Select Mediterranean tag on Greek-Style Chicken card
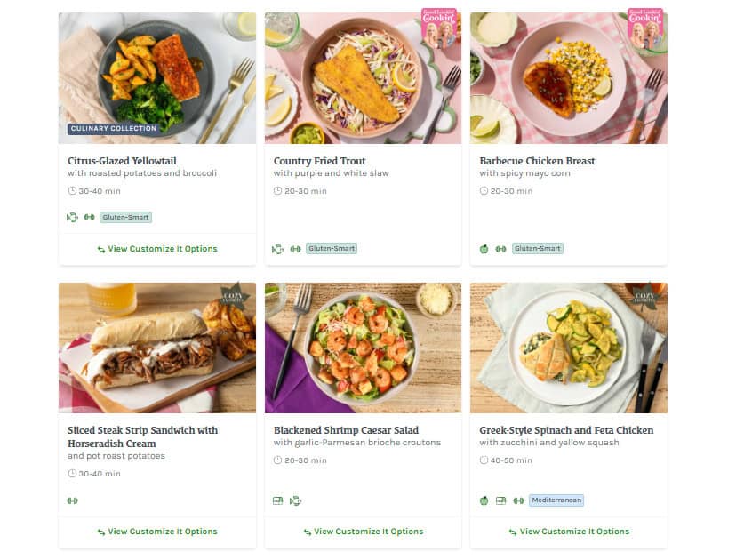This screenshot has width=744, height=560. pyautogui.click(x=556, y=500)
